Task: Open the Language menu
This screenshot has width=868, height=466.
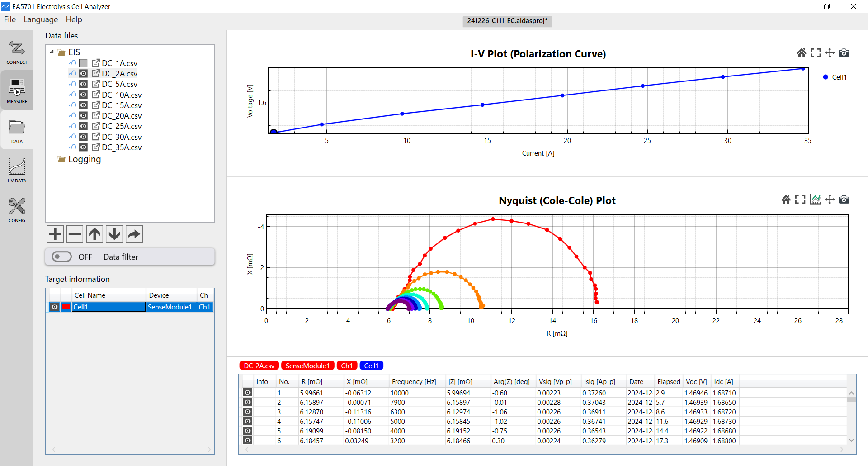Action: coord(41,19)
